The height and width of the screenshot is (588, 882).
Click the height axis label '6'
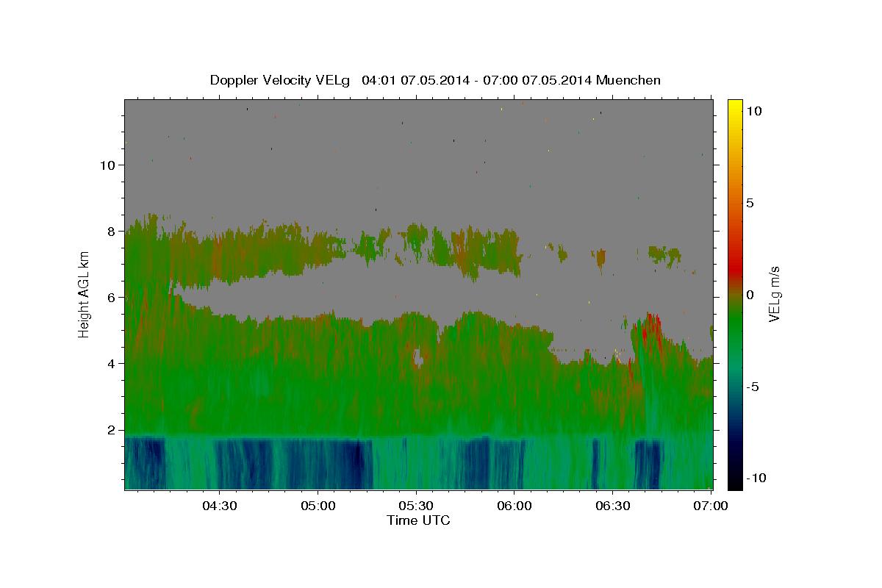click(112, 298)
